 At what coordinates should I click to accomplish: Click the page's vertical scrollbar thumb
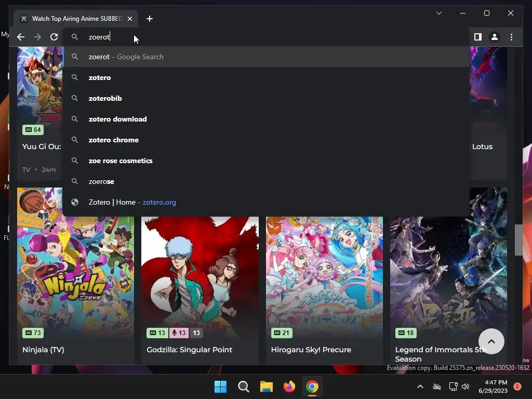click(518, 240)
